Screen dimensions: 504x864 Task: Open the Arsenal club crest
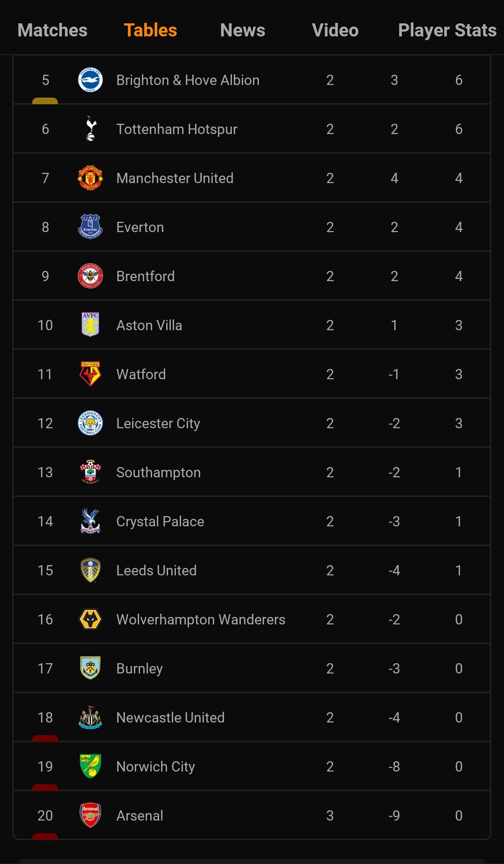[90, 815]
